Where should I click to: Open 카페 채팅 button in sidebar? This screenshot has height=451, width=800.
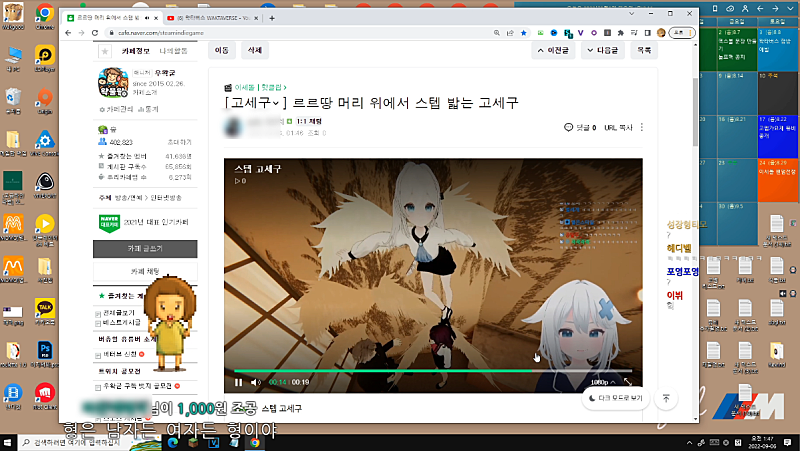pos(145,271)
